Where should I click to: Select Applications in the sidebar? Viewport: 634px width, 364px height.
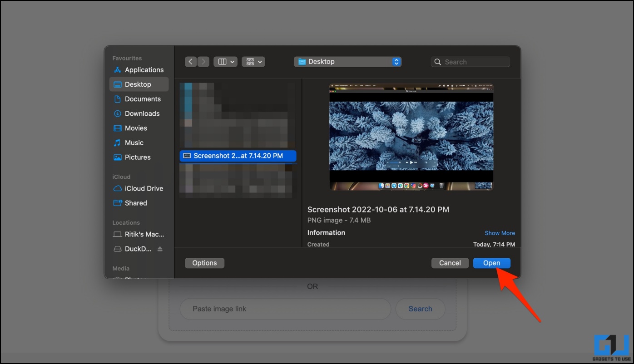(139, 70)
